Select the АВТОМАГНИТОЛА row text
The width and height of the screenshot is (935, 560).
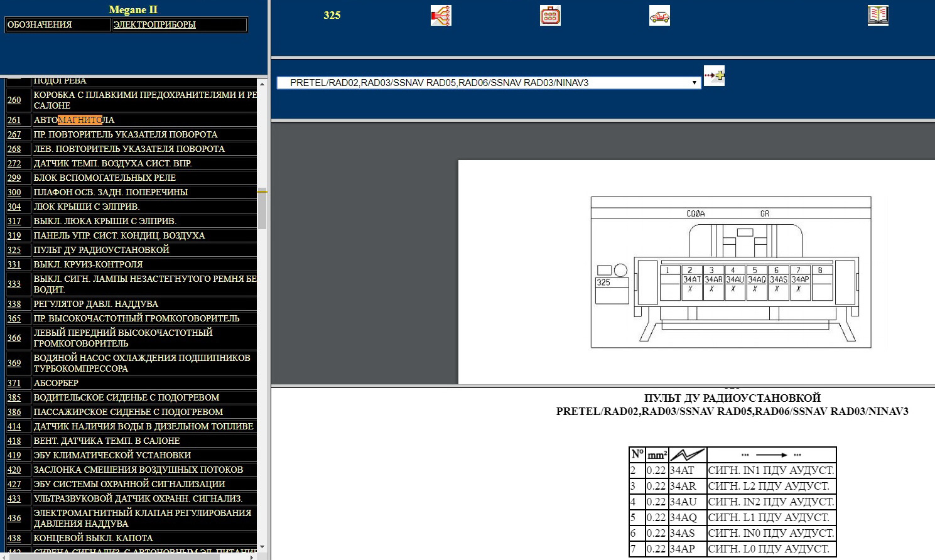74,120
